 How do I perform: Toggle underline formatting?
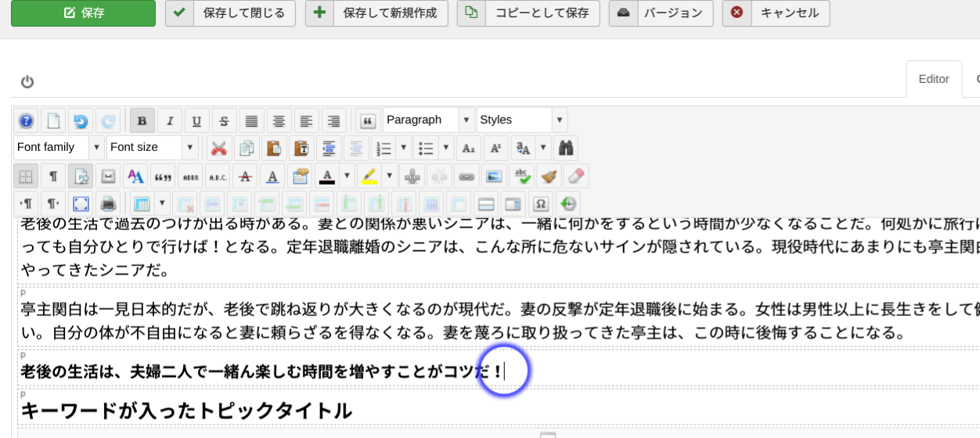click(x=196, y=120)
